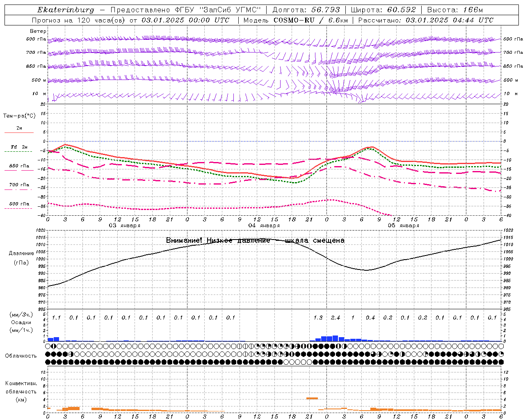This screenshot has width=525, height=420.
Task: Click the left 700 гПа wind level label
Action: [36, 52]
